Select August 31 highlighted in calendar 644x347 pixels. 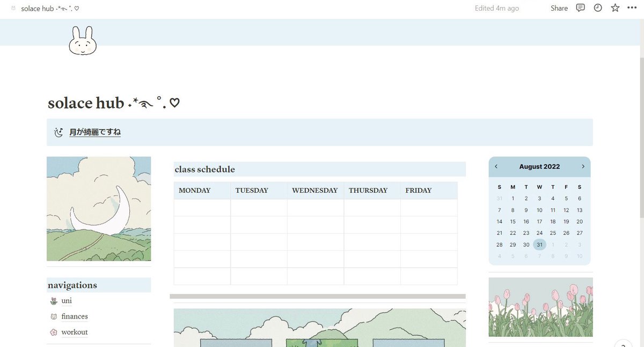[x=539, y=244]
